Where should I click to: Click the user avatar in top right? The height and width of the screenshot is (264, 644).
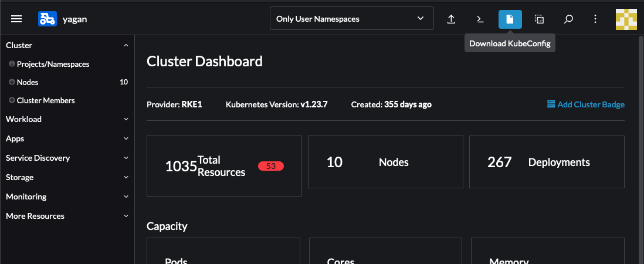coord(626,19)
